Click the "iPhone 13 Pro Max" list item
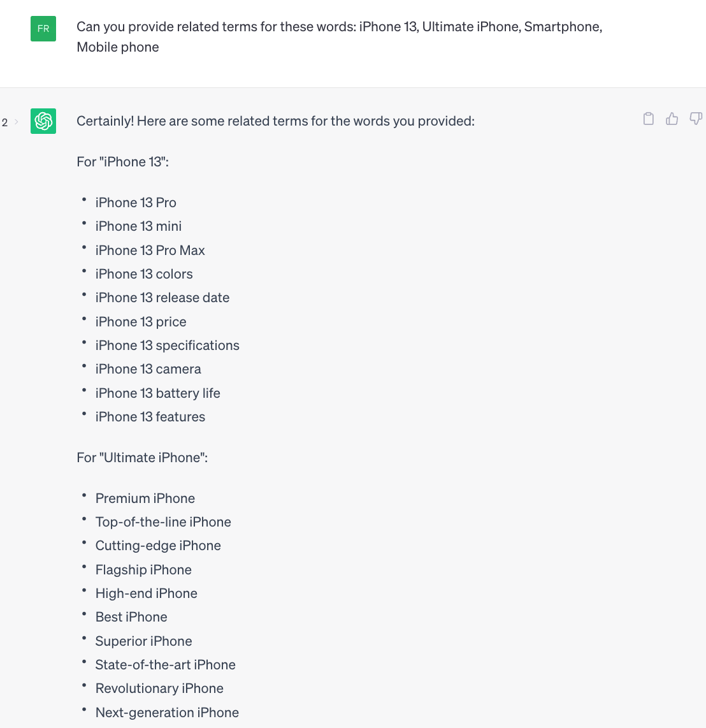The height and width of the screenshot is (728, 706). pyautogui.click(x=150, y=251)
